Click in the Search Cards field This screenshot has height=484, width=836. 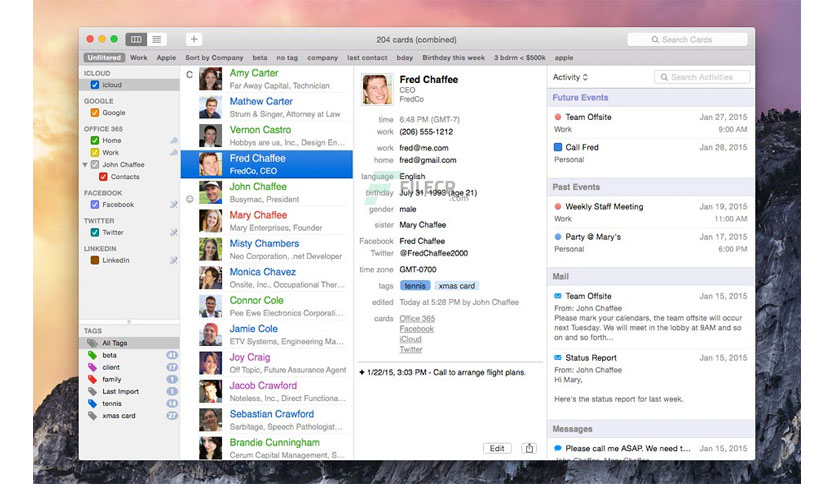point(688,39)
